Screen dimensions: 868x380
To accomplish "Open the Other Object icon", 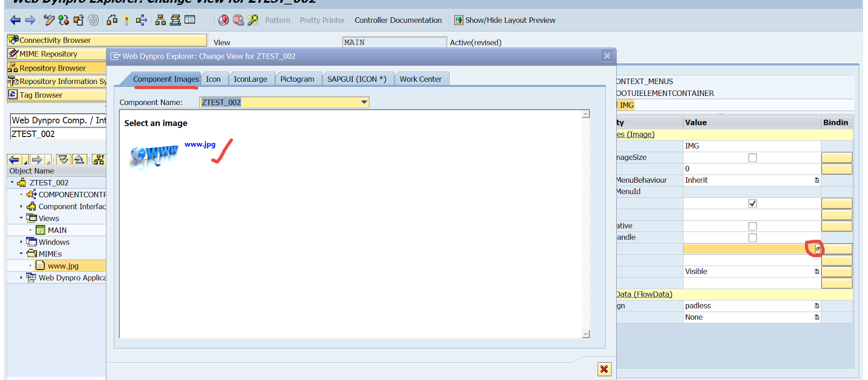I will click(x=79, y=20).
